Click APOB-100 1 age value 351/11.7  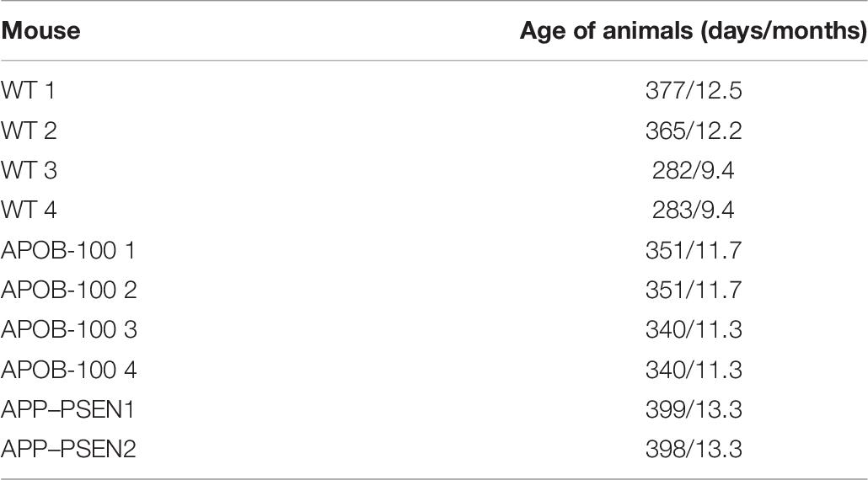(693, 250)
